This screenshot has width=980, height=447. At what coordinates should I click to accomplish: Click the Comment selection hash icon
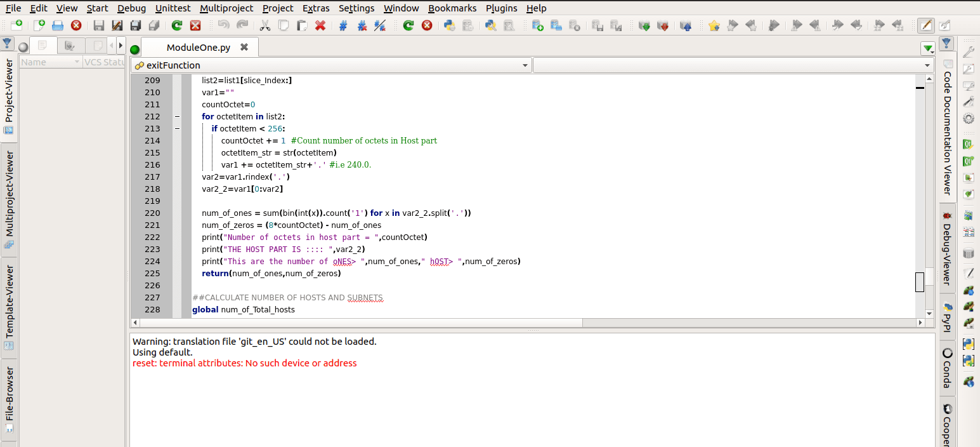(x=343, y=25)
